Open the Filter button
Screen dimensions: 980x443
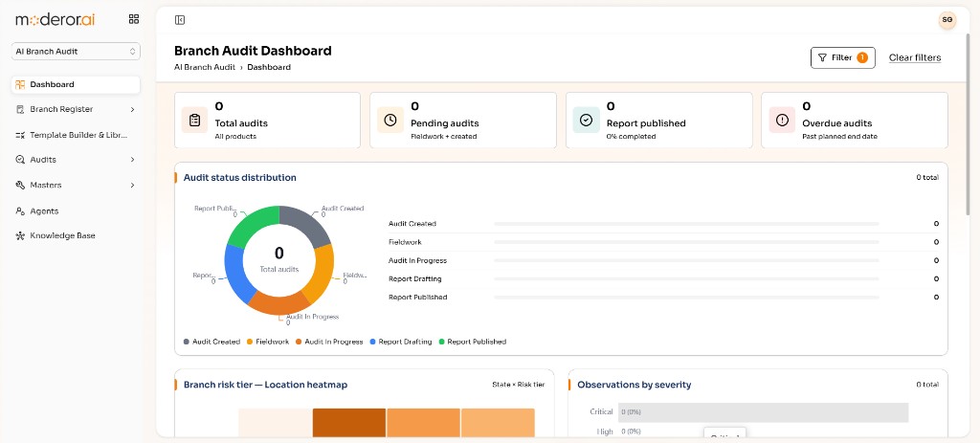(x=842, y=57)
